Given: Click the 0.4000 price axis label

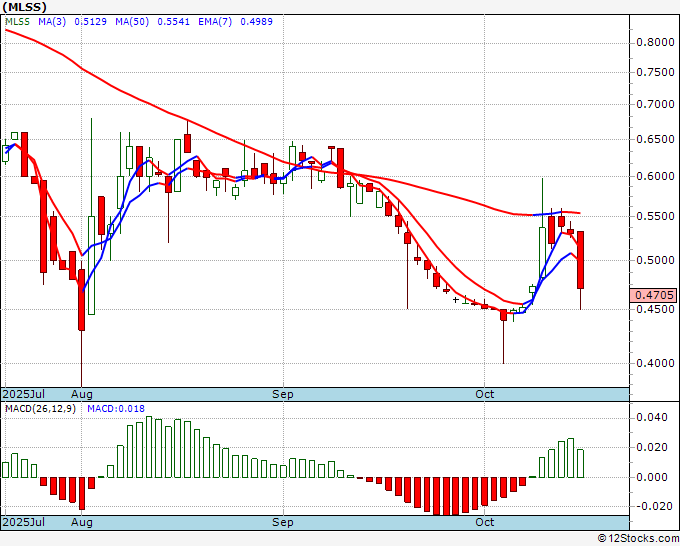Looking at the screenshot, I should (x=655, y=363).
